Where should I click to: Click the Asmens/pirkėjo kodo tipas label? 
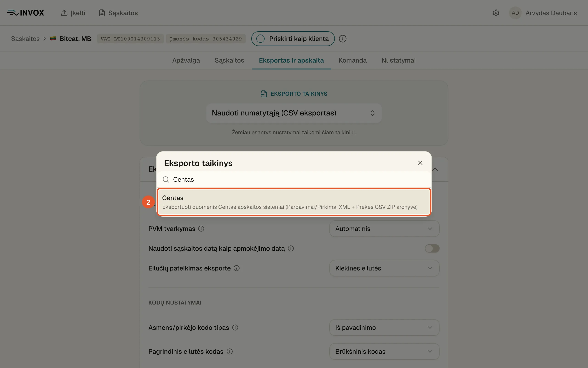tap(189, 328)
